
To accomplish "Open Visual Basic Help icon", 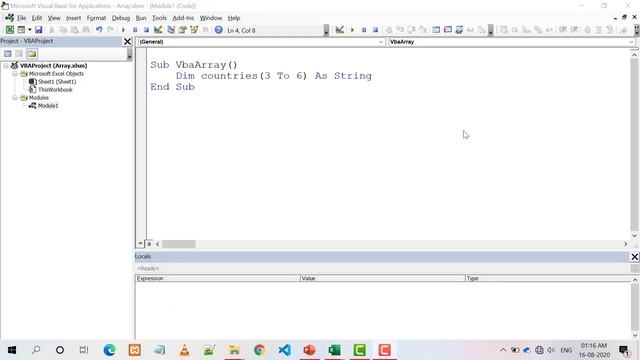I will pos(219,30).
